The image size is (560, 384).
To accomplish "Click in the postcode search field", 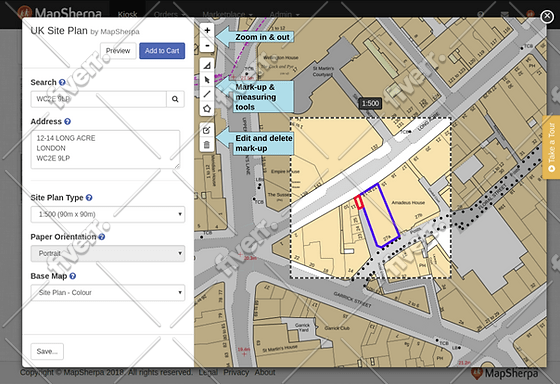I will pyautogui.click(x=99, y=99).
